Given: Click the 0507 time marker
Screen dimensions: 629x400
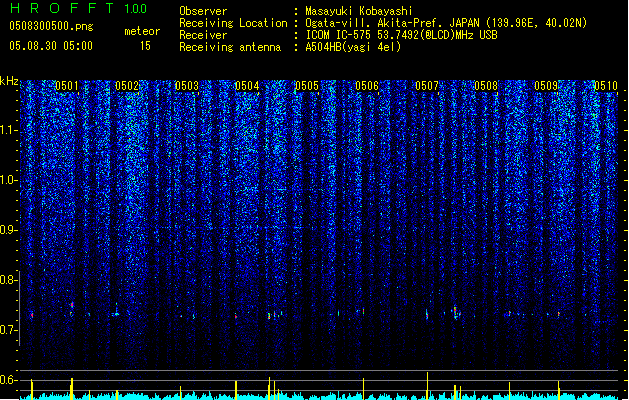Looking at the screenshot, I should (427, 86).
